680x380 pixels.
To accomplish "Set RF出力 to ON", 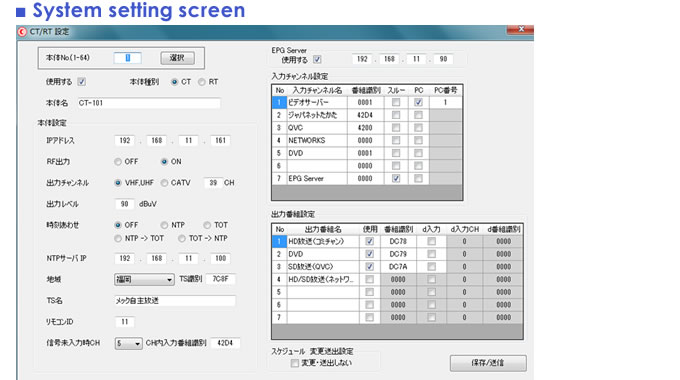I will point(164,161).
